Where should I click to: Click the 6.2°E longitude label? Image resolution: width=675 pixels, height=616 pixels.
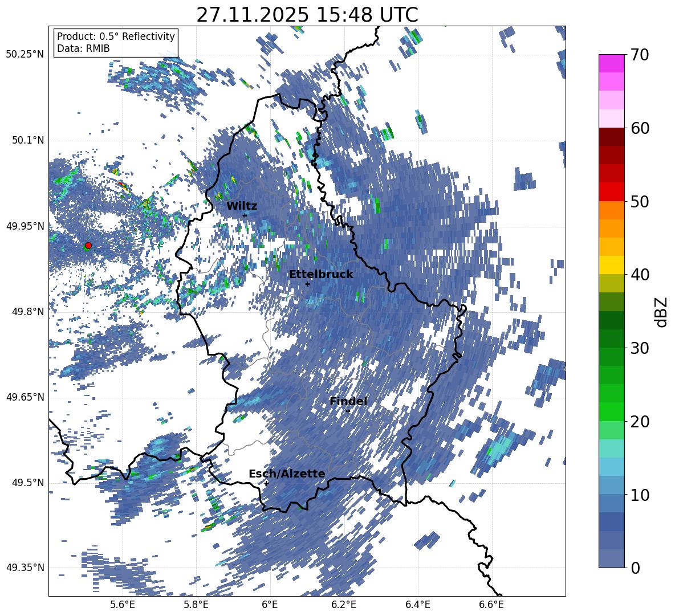coord(344,605)
